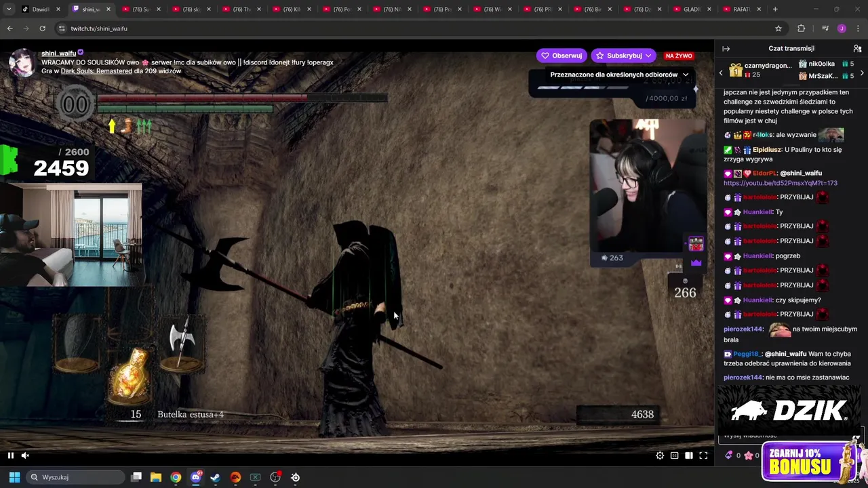Reload the Twitch page
This screenshot has height=488, width=868.
(x=42, y=28)
